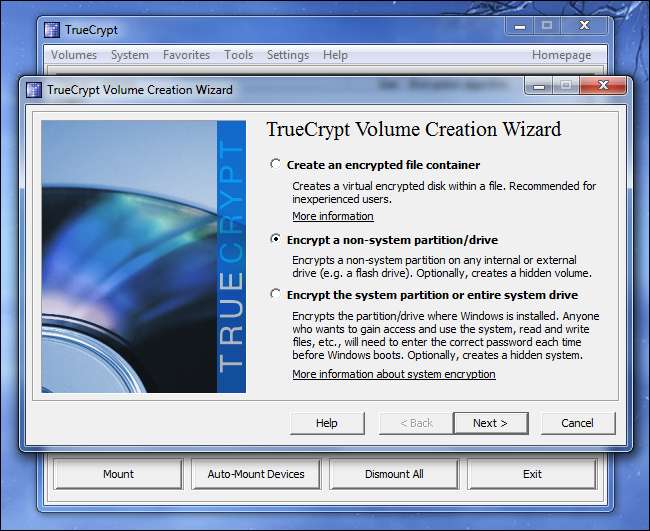Cancel the Volume Creation Wizard
The height and width of the screenshot is (531, 650).
click(577, 423)
